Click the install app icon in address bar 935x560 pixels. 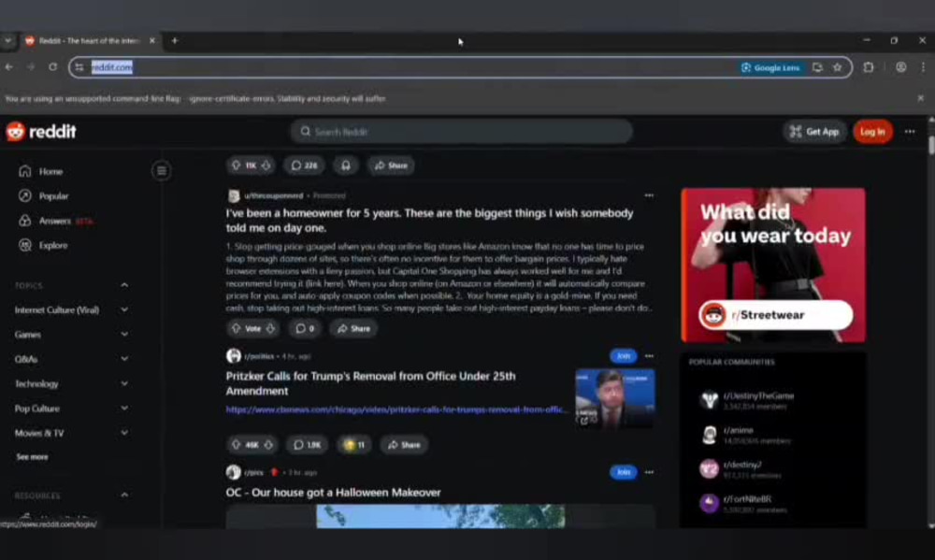point(817,67)
